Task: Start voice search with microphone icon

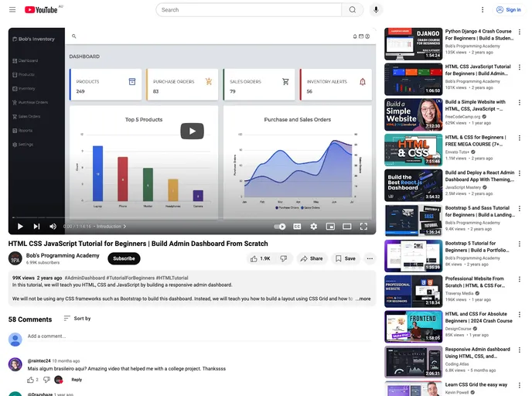Action: point(376,10)
